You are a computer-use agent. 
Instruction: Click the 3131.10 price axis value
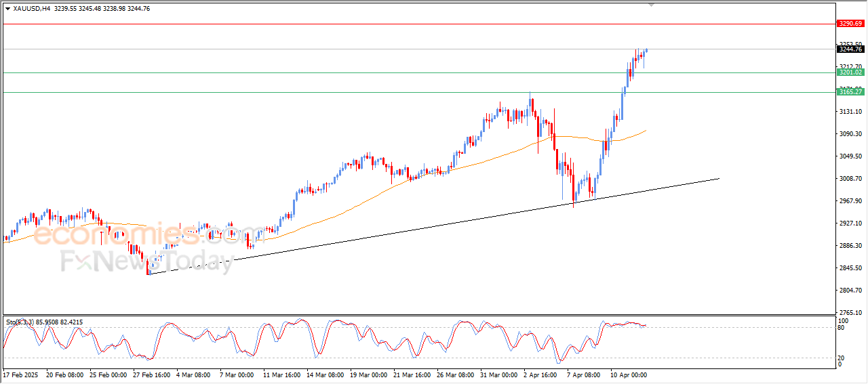pos(850,112)
